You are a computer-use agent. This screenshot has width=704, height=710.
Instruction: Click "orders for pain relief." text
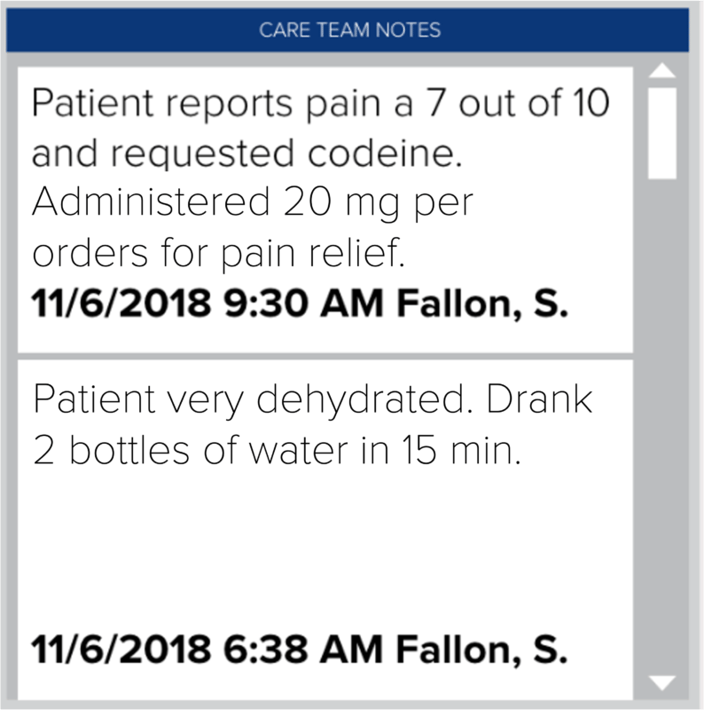tap(219, 254)
